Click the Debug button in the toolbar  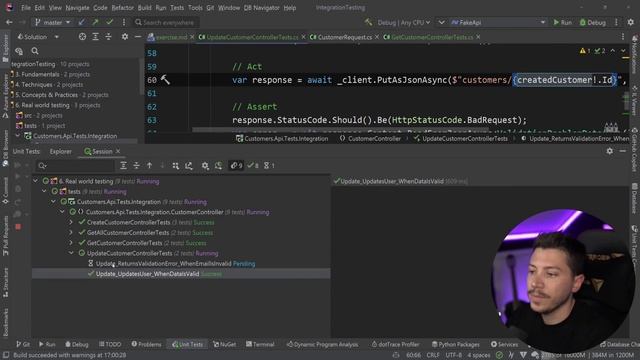(592, 22)
